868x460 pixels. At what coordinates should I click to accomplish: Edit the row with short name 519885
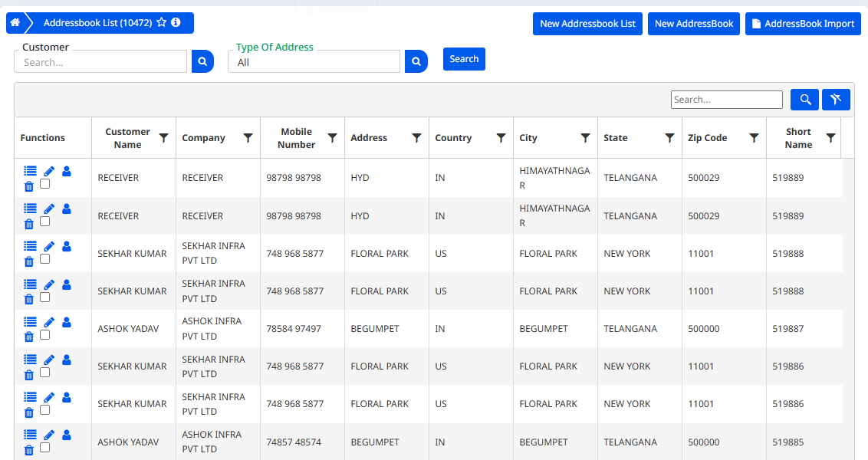49,435
